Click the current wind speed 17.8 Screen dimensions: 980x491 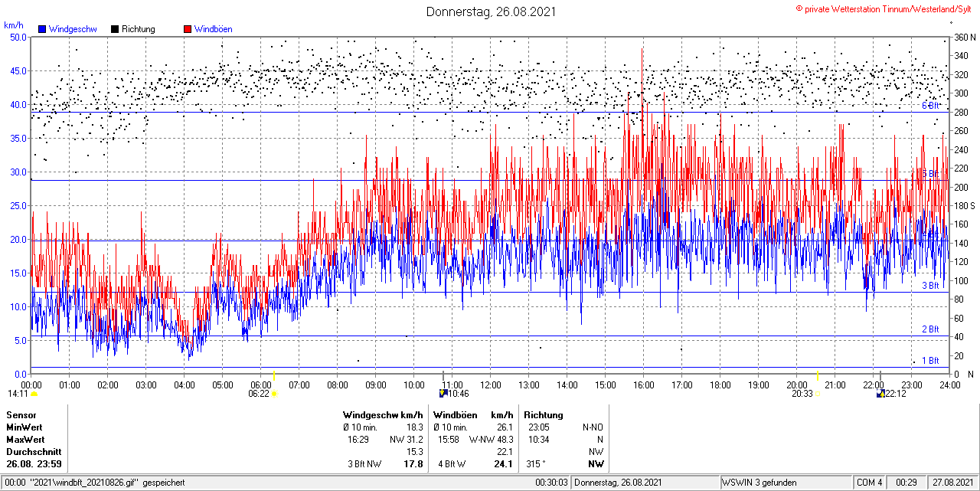[413, 464]
